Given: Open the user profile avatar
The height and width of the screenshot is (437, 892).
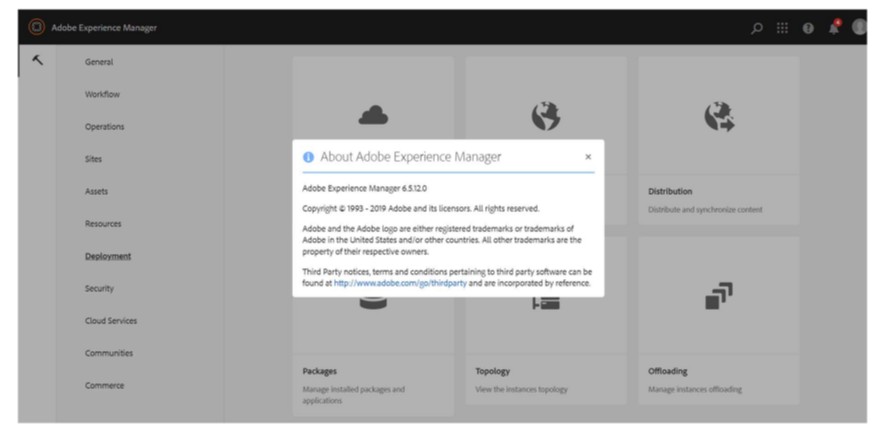Looking at the screenshot, I should (x=860, y=27).
